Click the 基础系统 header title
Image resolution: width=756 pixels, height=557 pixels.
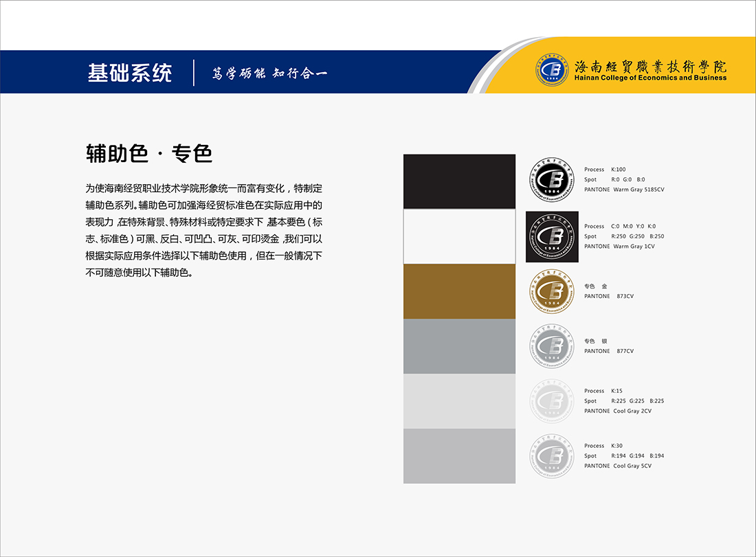130,73
